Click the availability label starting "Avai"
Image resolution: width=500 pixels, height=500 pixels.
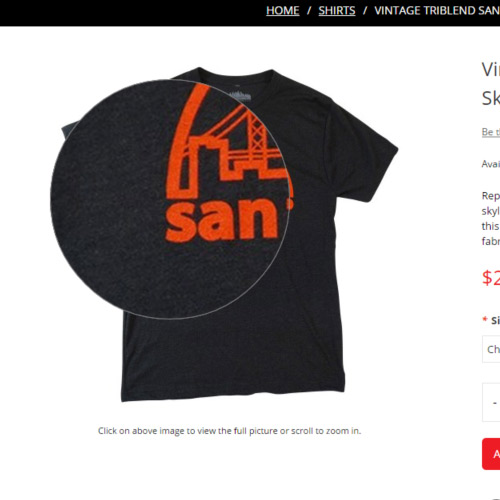(491, 164)
